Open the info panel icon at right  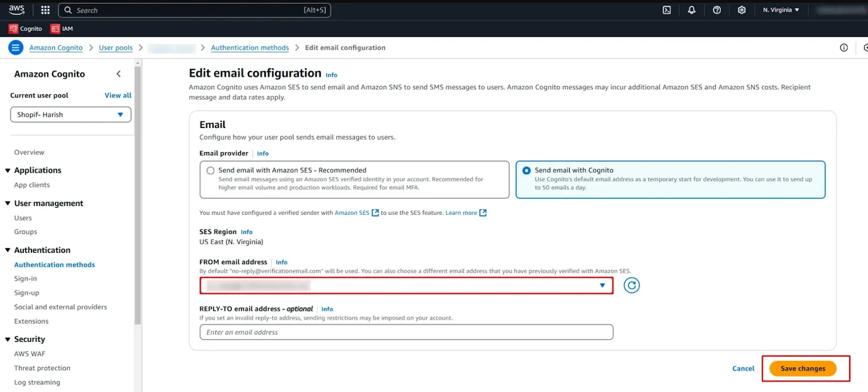pyautogui.click(x=844, y=48)
